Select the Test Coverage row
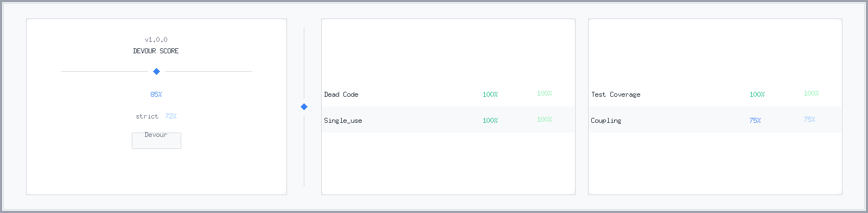This screenshot has height=213, width=868. click(x=715, y=93)
